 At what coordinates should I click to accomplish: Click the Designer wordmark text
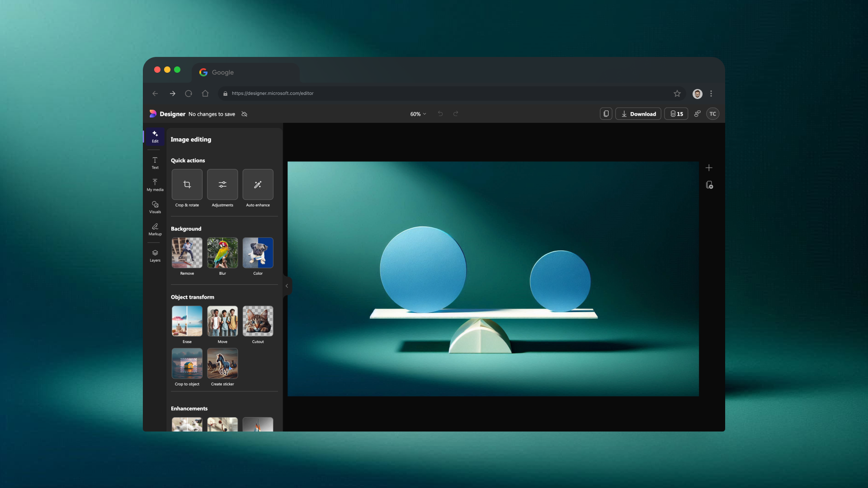click(x=172, y=114)
